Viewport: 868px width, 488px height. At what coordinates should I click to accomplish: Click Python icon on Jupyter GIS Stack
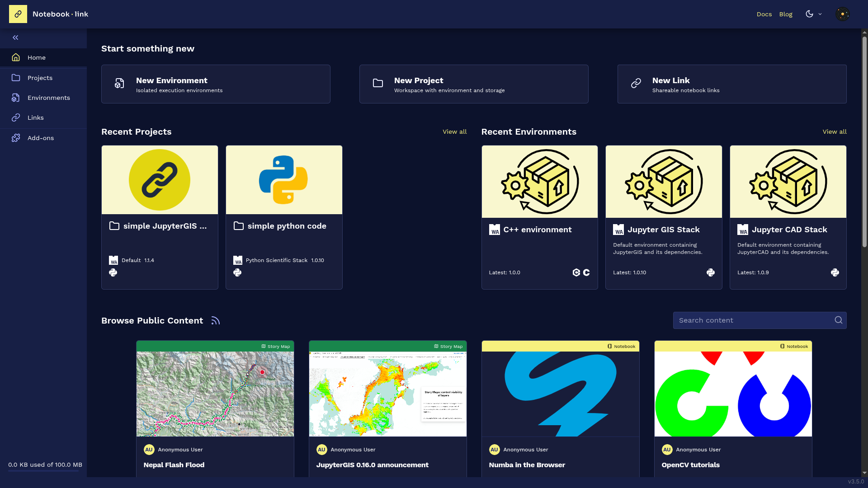click(x=711, y=272)
